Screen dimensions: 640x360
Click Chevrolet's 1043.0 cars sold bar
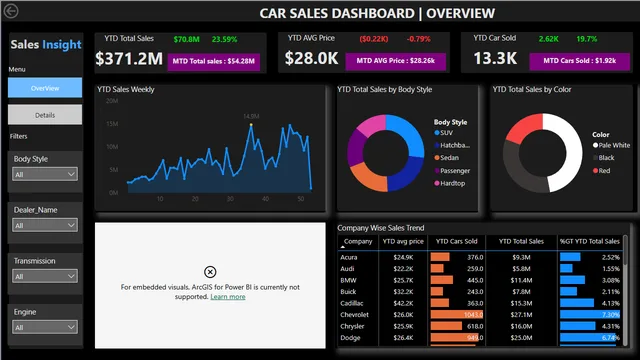pyautogui.click(x=457, y=315)
